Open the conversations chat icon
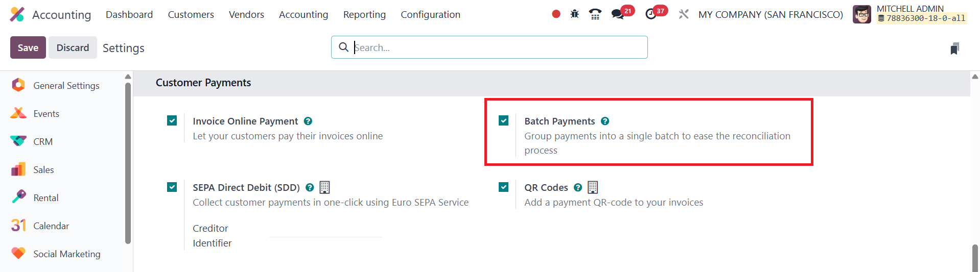980x272 pixels. pos(618,14)
